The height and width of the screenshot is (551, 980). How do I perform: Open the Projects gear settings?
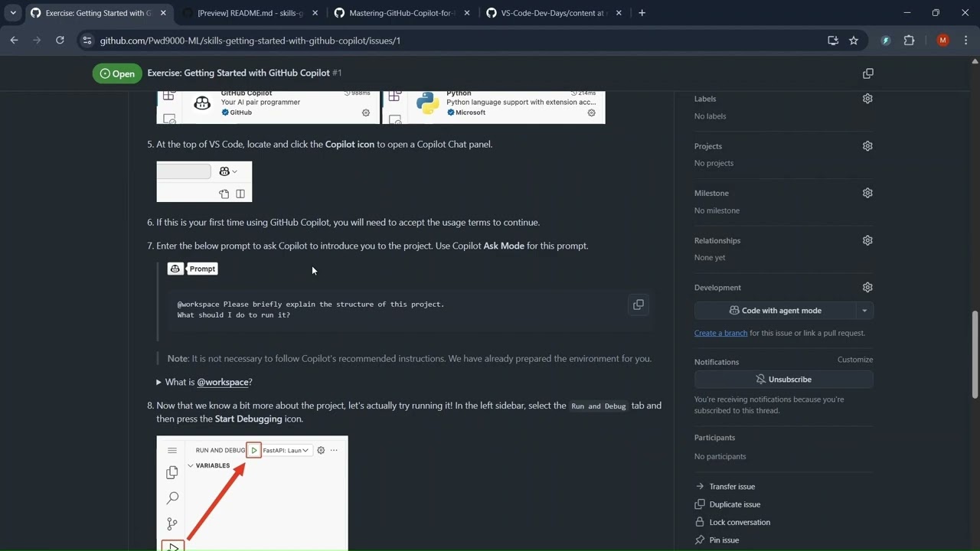pos(867,146)
